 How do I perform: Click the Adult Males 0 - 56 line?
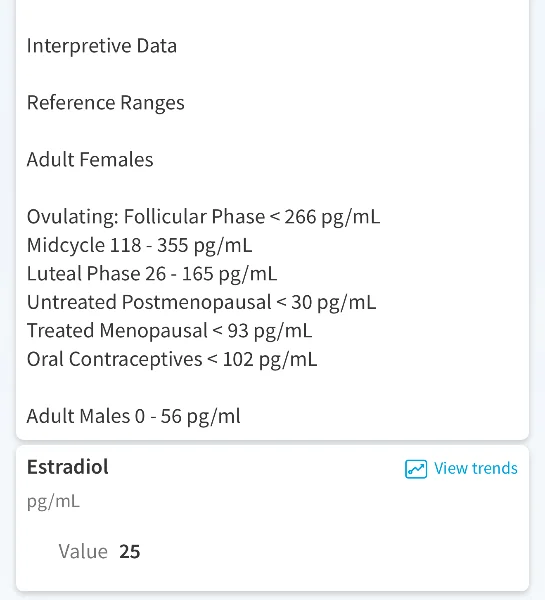[134, 416]
